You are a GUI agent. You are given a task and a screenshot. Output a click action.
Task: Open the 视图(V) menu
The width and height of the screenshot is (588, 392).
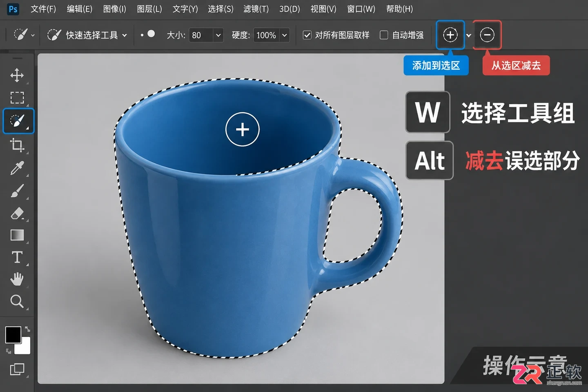click(323, 9)
